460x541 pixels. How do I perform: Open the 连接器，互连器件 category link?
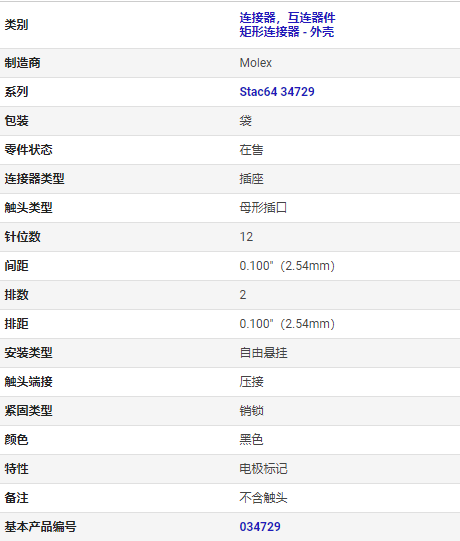287,17
